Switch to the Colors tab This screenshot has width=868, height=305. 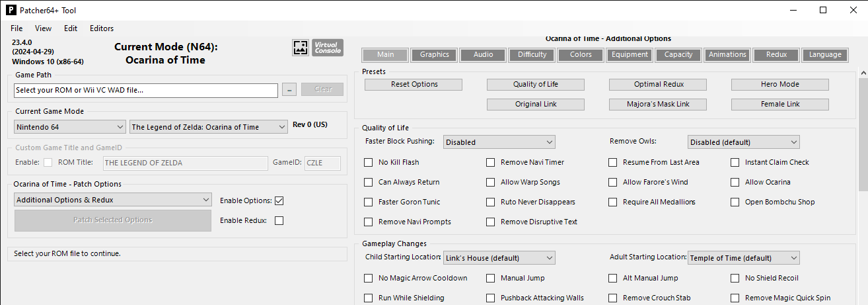click(581, 55)
